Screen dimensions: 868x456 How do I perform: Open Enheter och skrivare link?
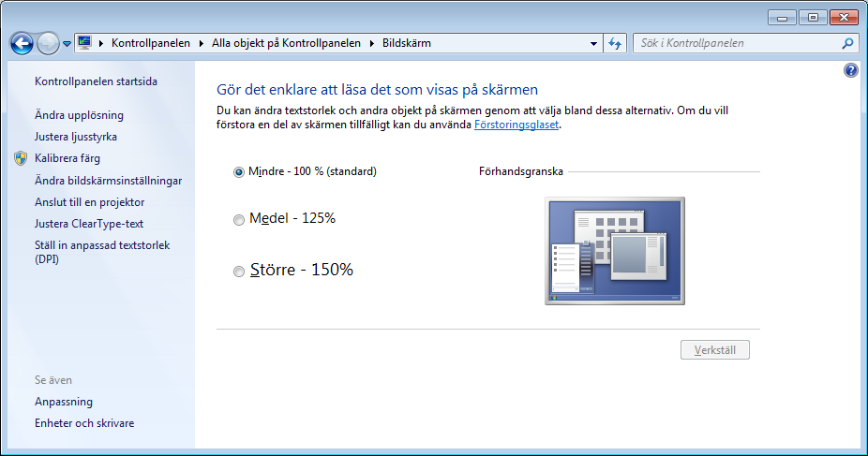tap(84, 423)
